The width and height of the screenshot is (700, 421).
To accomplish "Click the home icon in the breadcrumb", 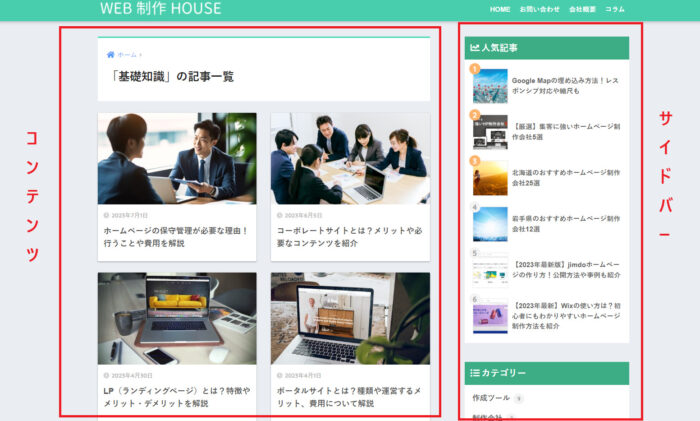I will tap(110, 54).
